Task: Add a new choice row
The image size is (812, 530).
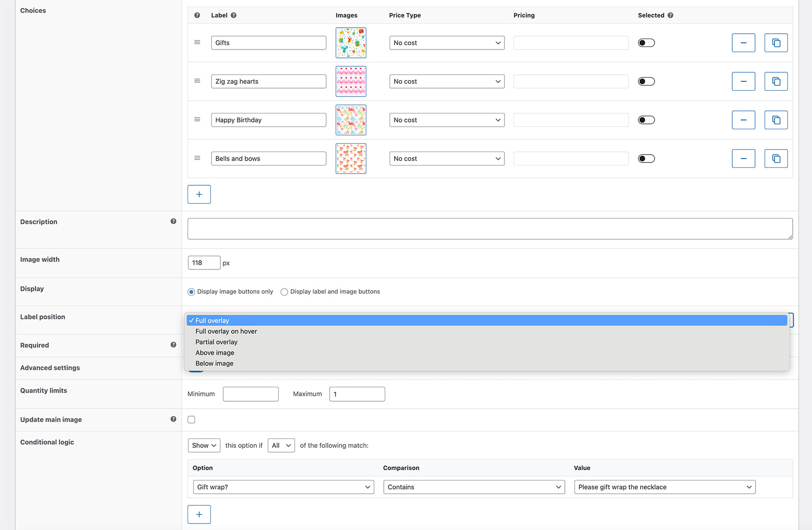Action: (x=199, y=195)
